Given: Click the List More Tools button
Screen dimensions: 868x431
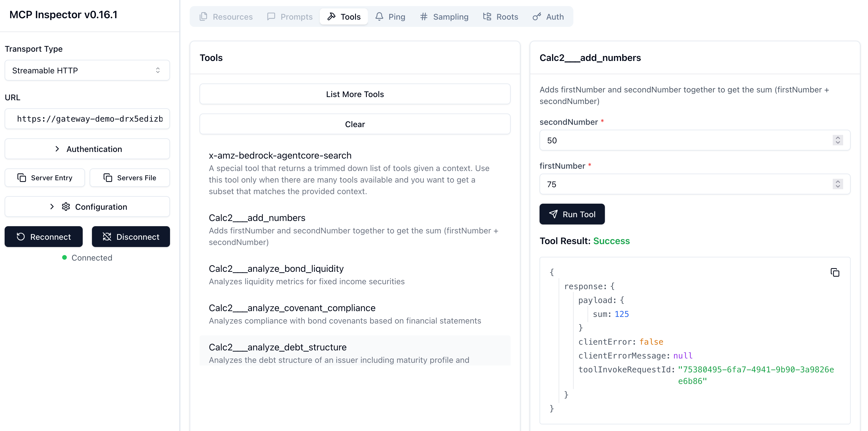Looking at the screenshot, I should coord(354,94).
